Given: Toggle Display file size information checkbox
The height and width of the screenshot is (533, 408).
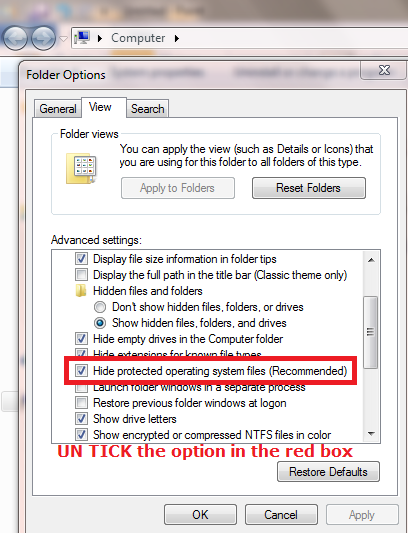Looking at the screenshot, I should pyautogui.click(x=81, y=259).
